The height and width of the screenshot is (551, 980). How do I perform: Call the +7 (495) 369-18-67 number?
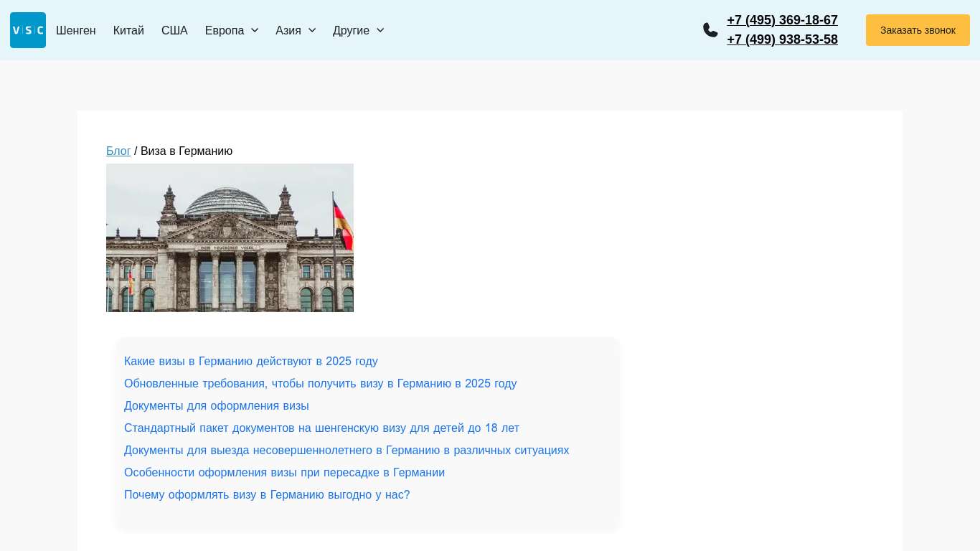click(782, 20)
